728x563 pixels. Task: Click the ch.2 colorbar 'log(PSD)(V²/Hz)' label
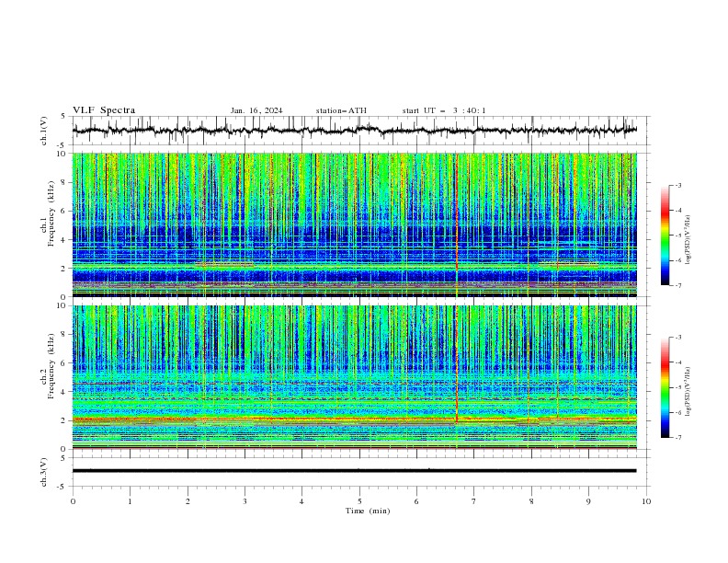[x=688, y=391]
